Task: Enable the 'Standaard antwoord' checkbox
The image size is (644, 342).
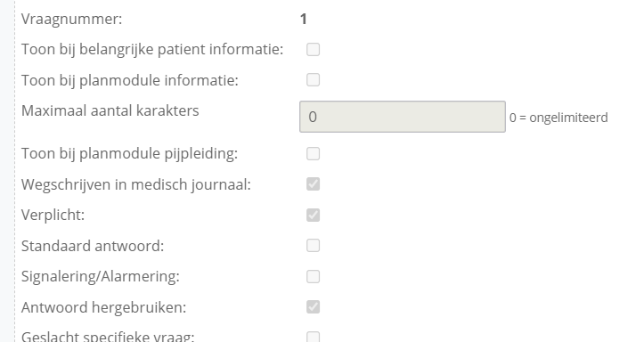Action: [313, 246]
